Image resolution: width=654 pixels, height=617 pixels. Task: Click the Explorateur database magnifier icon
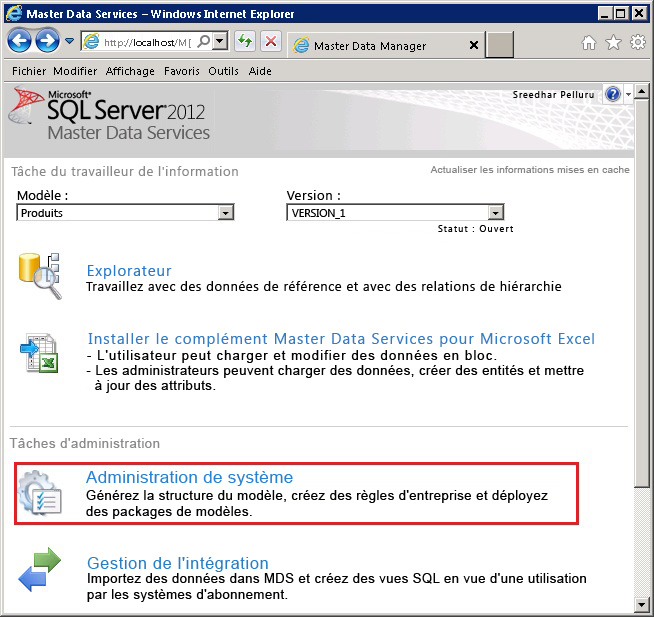click(x=40, y=276)
